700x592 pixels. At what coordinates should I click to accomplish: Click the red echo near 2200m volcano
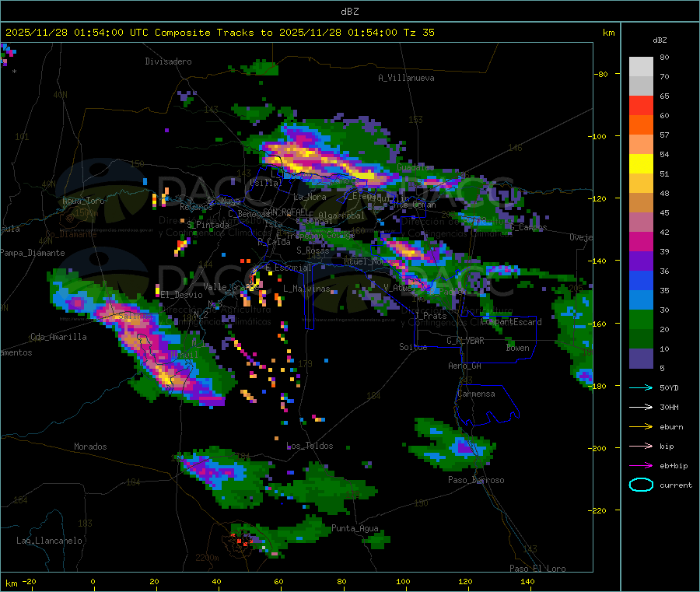click(241, 539)
